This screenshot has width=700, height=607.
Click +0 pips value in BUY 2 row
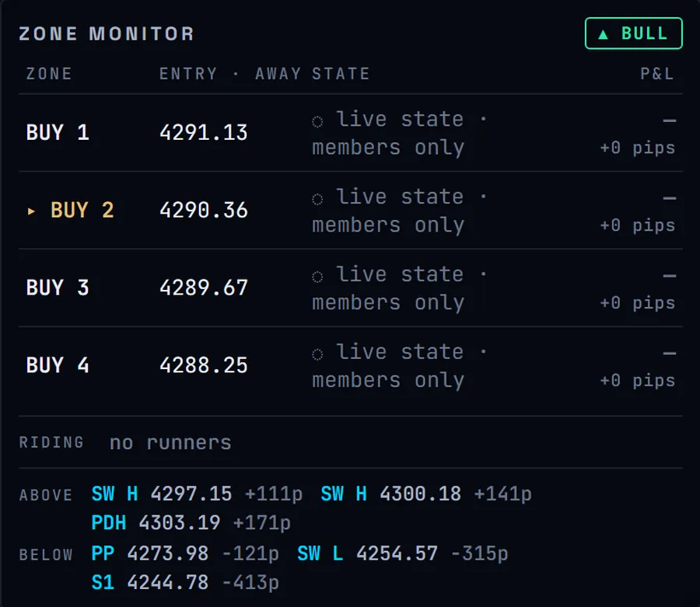(x=638, y=225)
